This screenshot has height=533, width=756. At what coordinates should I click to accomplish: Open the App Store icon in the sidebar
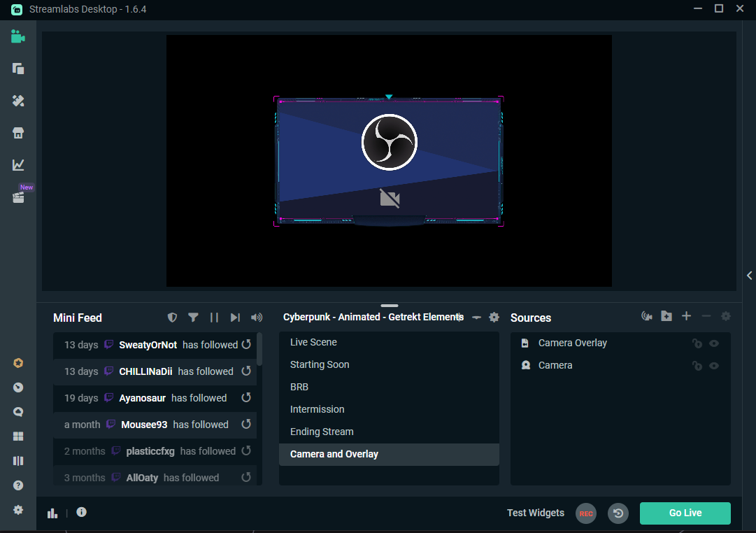(x=18, y=133)
